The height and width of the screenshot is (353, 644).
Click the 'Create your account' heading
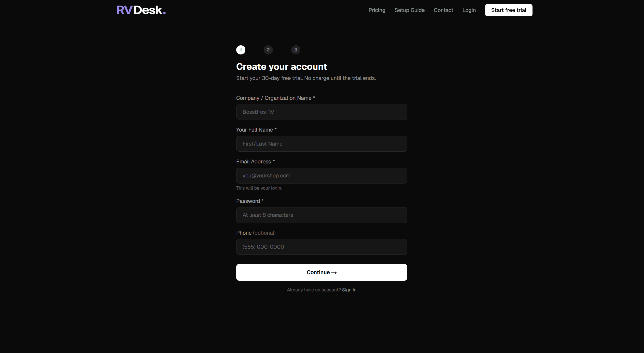(x=282, y=67)
